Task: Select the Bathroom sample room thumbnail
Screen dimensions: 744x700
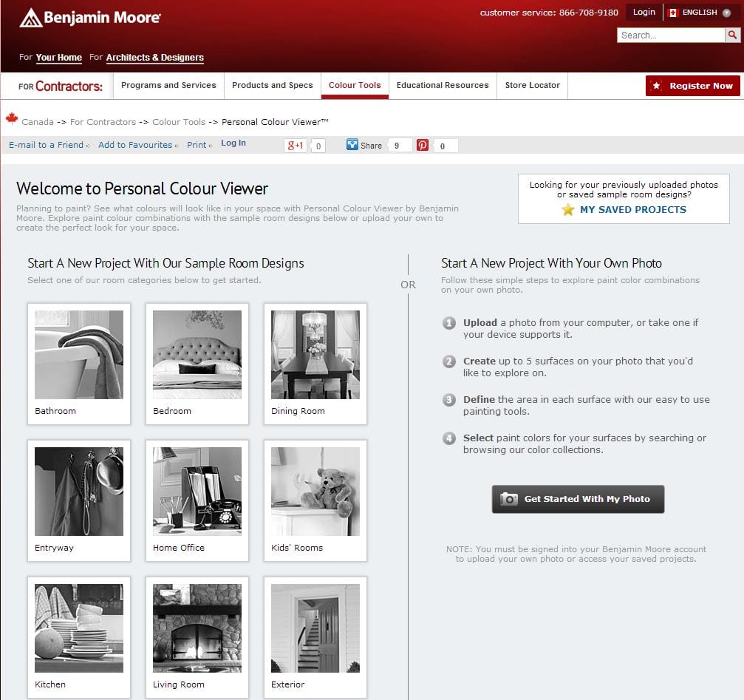Action: (x=79, y=355)
